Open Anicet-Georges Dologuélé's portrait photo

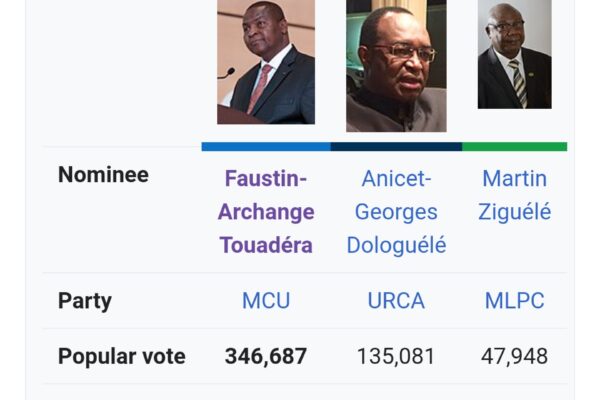click(396, 66)
